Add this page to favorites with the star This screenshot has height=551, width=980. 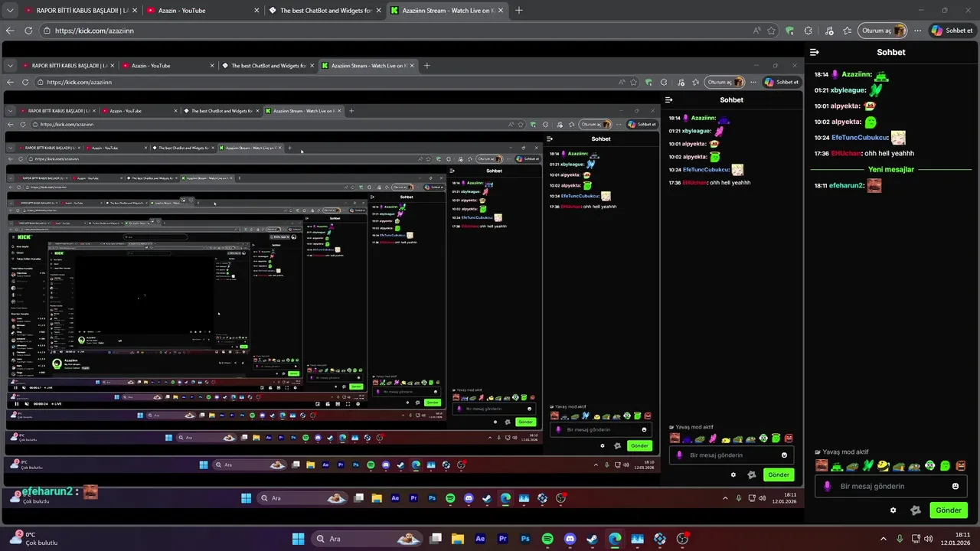point(771,31)
